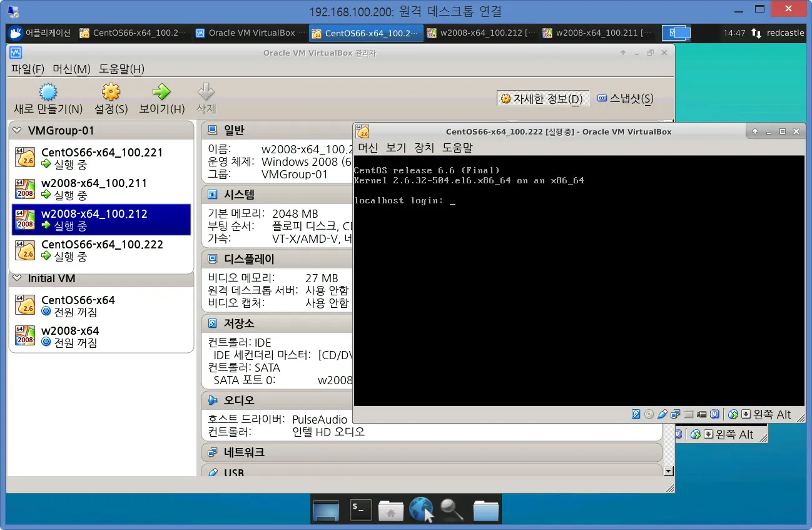
Task: Open the 파일 (File) menu in Manager
Action: coord(28,69)
